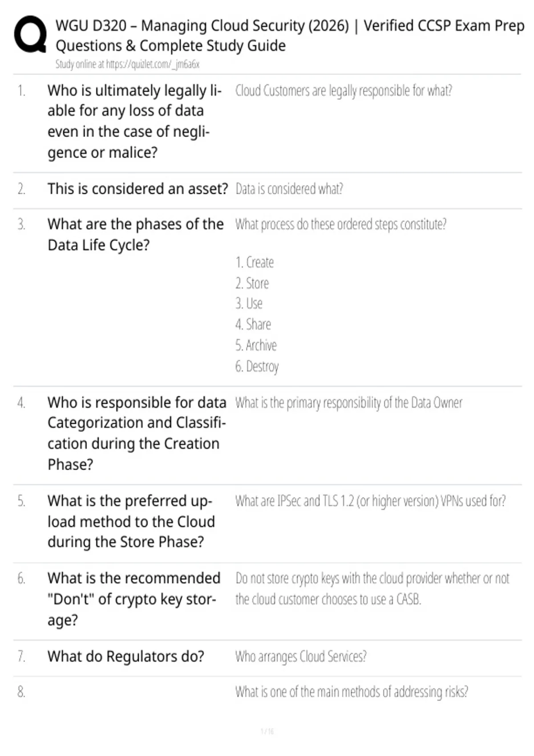The image size is (534, 756).
Task: Select question 4 about data Categorization and Classification
Action: pyautogui.click(x=137, y=434)
